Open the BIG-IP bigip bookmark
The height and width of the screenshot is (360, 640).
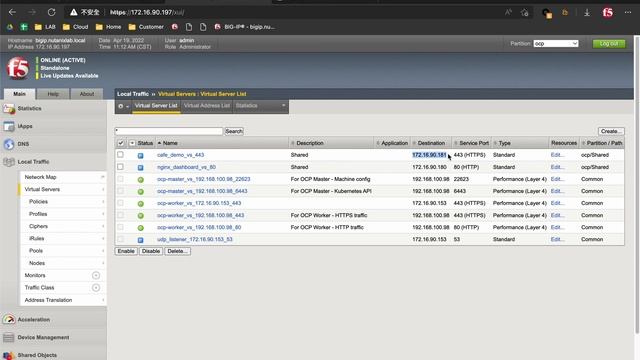click(244, 27)
